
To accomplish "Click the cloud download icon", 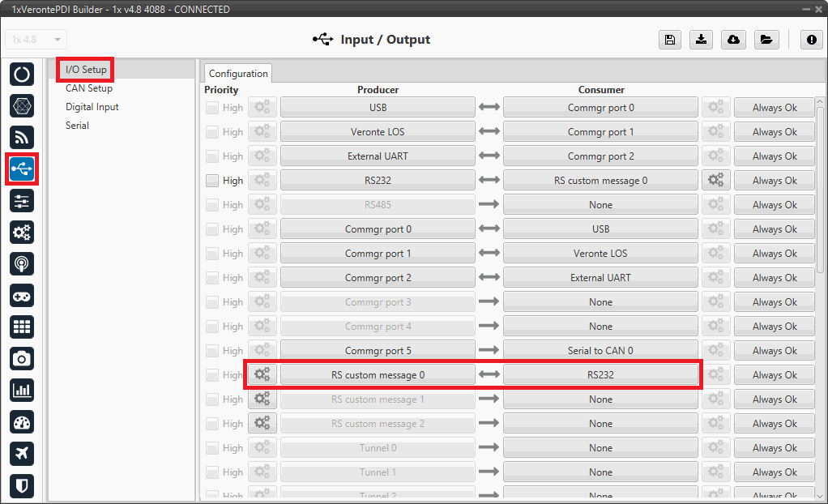I will (733, 40).
